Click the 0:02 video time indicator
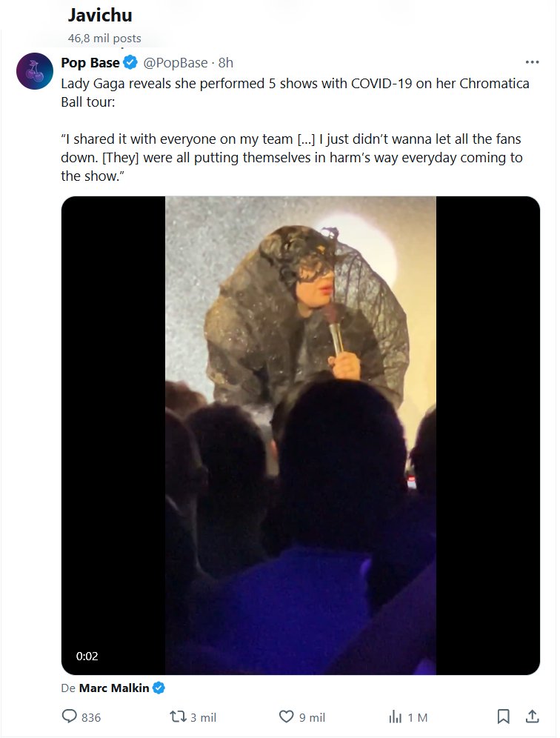Viewport: 560px width, 738px height. click(87, 656)
